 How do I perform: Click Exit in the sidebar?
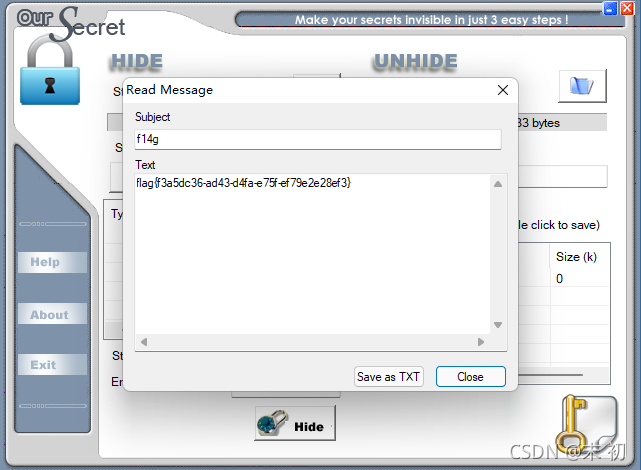pyautogui.click(x=52, y=365)
